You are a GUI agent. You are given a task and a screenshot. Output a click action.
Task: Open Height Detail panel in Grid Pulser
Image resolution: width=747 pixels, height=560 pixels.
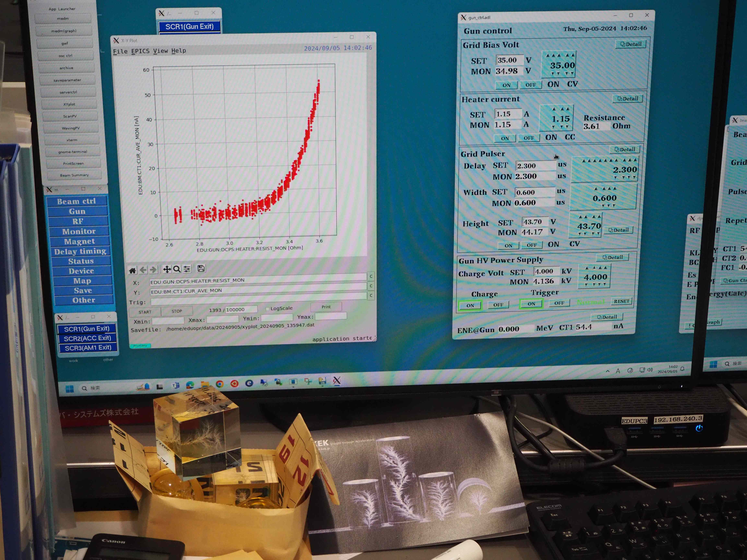[x=618, y=230]
